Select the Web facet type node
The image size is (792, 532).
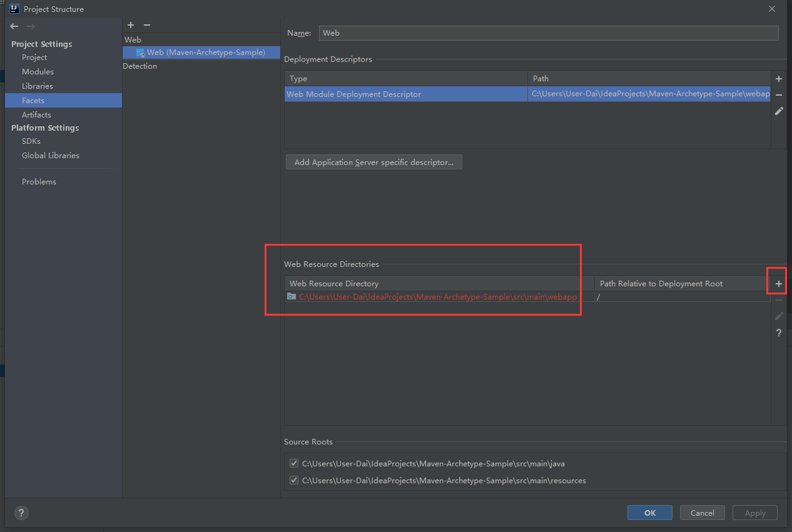[133, 39]
